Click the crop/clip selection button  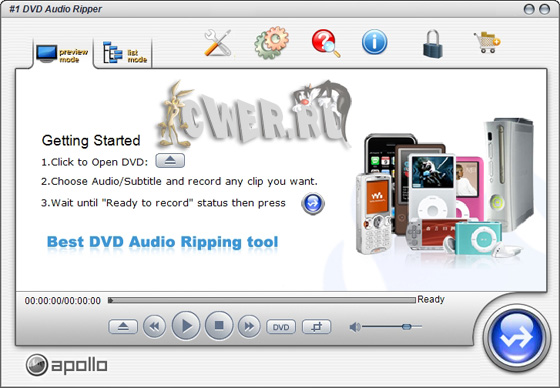(317, 327)
